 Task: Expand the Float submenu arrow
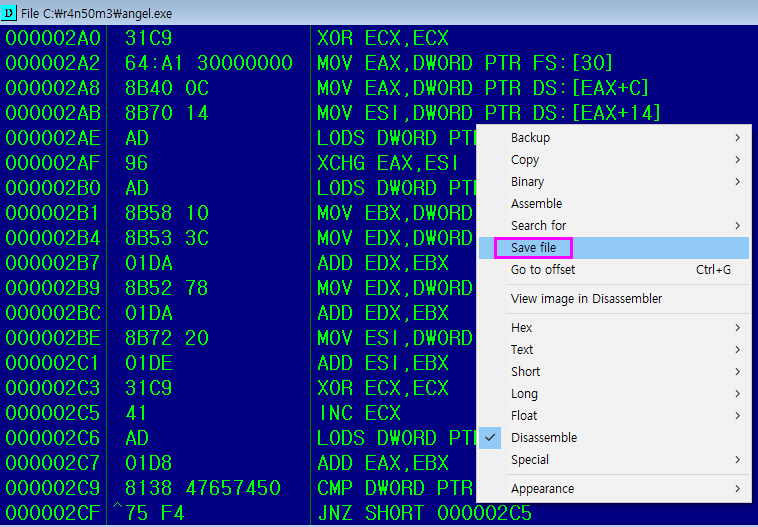point(738,416)
